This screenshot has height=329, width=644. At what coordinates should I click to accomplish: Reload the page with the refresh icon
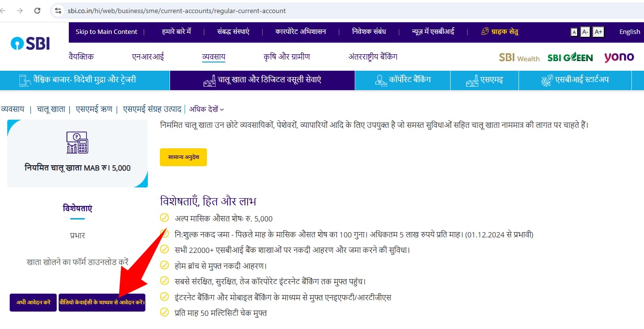click(x=37, y=10)
